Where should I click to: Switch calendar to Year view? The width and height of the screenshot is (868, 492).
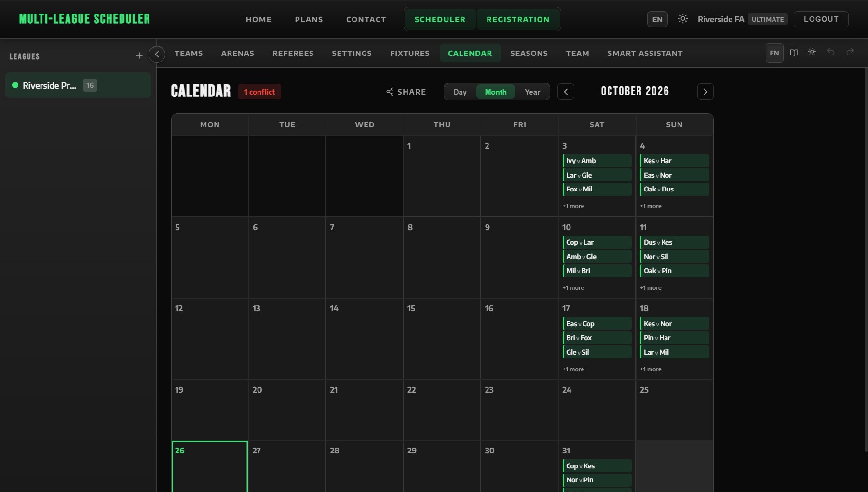tap(532, 92)
